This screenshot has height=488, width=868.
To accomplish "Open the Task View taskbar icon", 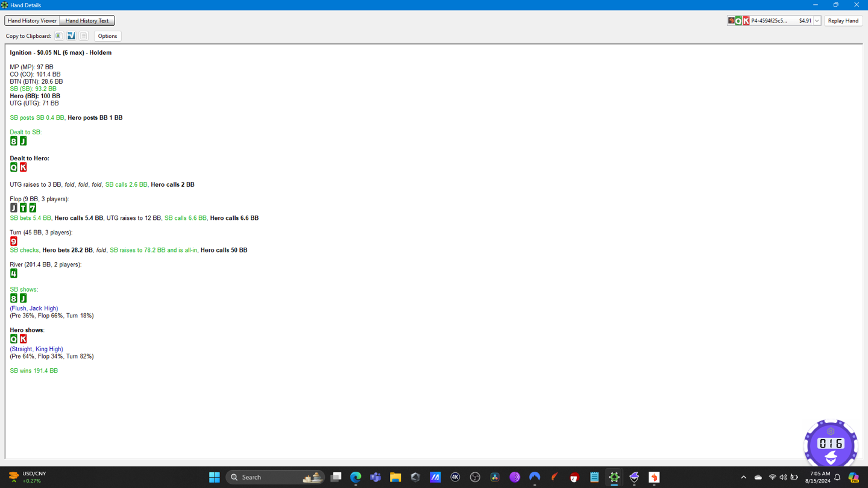I will [336, 477].
